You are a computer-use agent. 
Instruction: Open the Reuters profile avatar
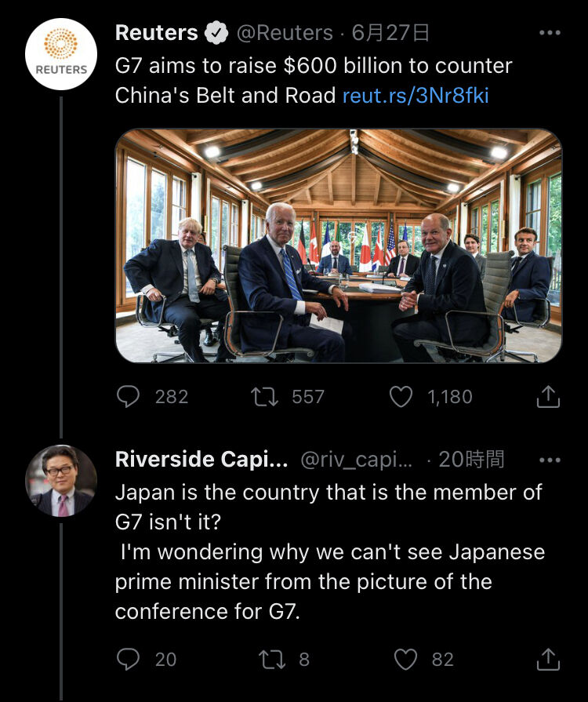pyautogui.click(x=61, y=55)
